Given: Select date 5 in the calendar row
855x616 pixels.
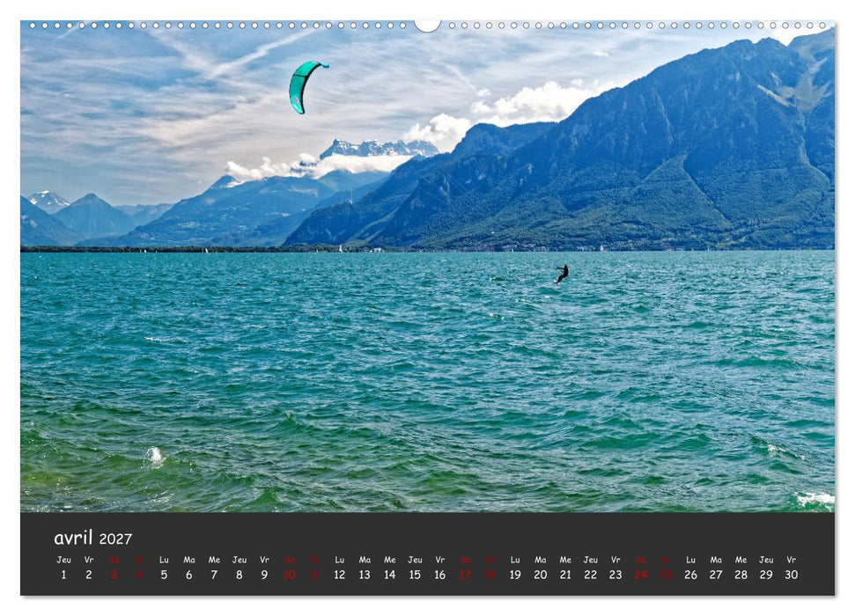Looking at the screenshot, I should click(164, 575).
